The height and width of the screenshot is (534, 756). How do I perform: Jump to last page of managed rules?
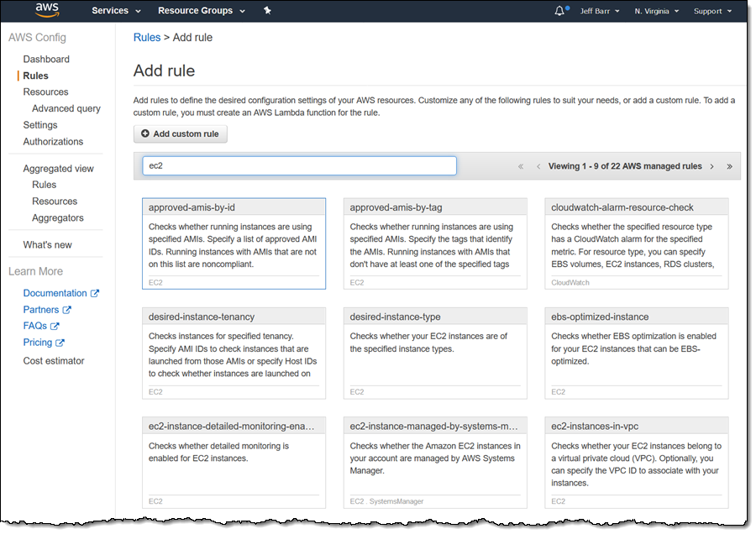(729, 166)
